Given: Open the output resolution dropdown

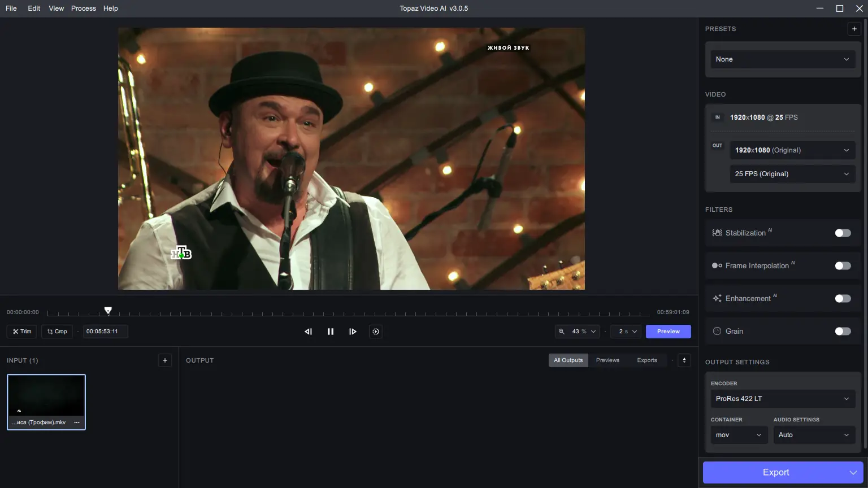Looking at the screenshot, I should [x=792, y=150].
